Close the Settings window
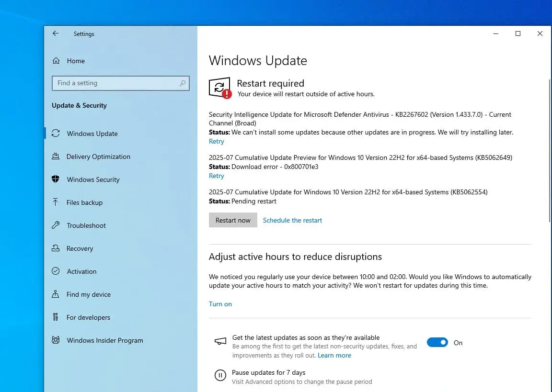This screenshot has height=392, width=552. (x=540, y=34)
